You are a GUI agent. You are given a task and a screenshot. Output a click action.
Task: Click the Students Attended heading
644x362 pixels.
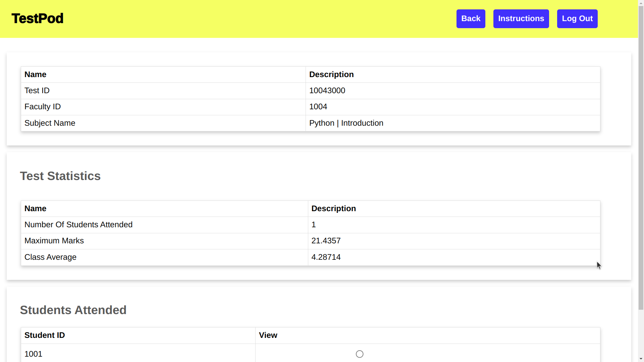[x=73, y=310]
